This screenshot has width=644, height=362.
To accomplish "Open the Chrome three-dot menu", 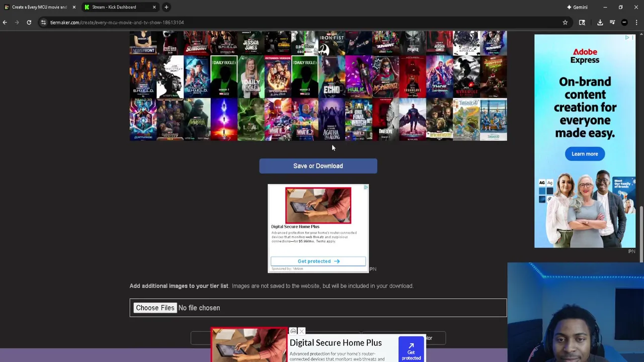I will point(636,22).
